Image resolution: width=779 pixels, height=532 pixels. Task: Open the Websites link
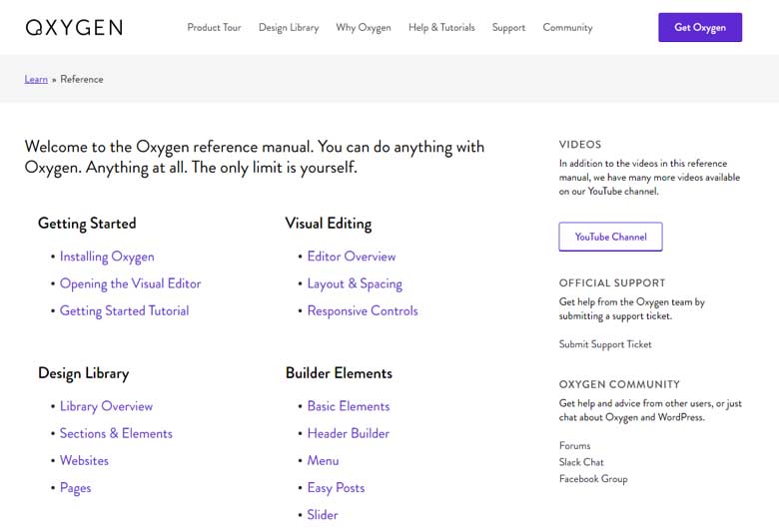coord(84,460)
